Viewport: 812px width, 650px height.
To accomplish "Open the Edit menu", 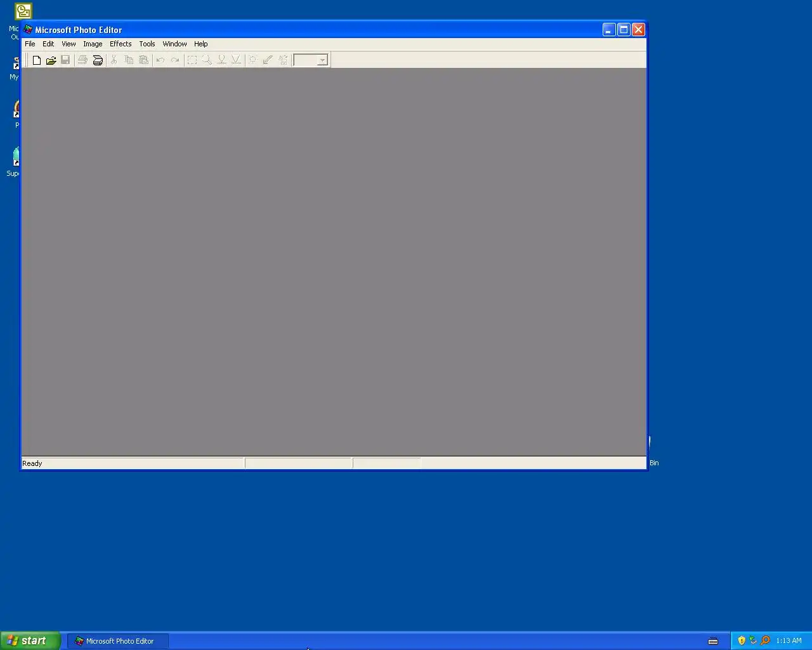I will 48,44.
